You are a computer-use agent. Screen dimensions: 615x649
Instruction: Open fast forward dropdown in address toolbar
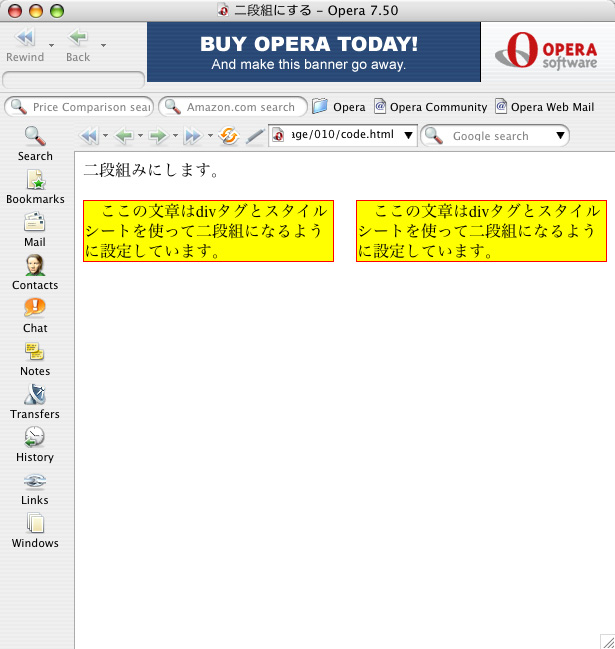coord(210,135)
